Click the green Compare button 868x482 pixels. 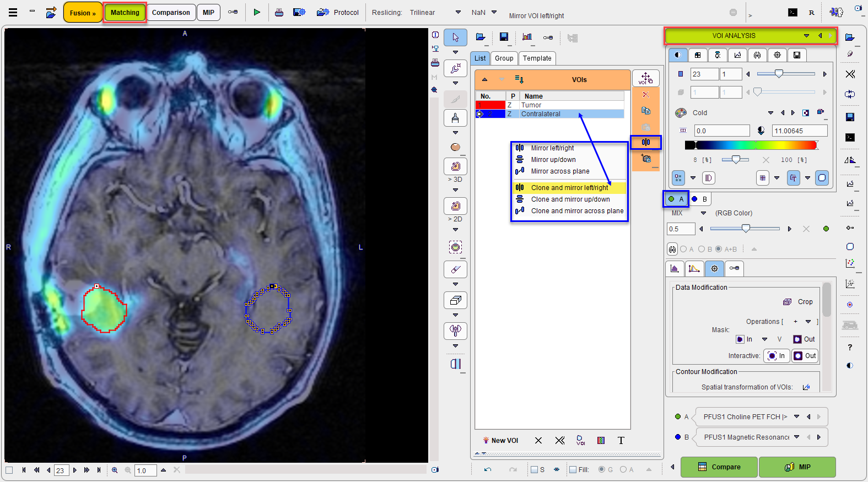click(x=719, y=467)
